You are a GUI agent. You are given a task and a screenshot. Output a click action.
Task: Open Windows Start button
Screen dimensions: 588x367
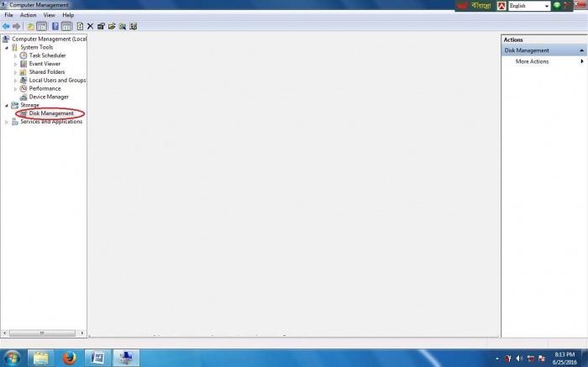(x=13, y=358)
